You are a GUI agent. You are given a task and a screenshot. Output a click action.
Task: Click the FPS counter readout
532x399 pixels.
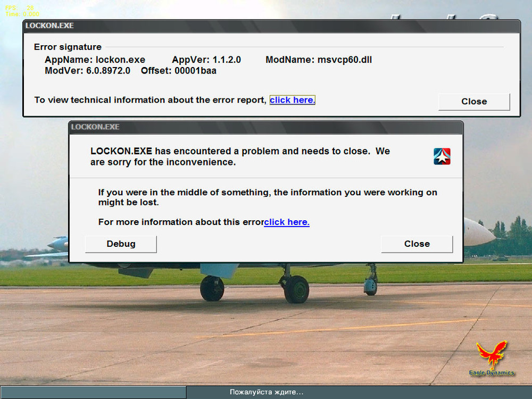19,8
